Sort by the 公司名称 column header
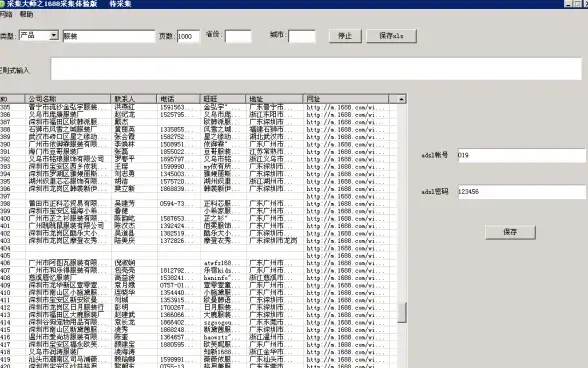This screenshot has height=368, width=588. pos(68,99)
